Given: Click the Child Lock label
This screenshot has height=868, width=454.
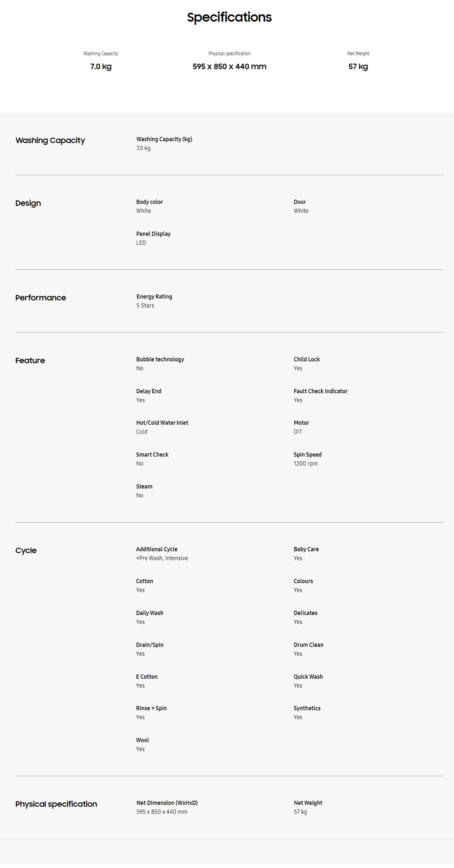Looking at the screenshot, I should point(306,359).
